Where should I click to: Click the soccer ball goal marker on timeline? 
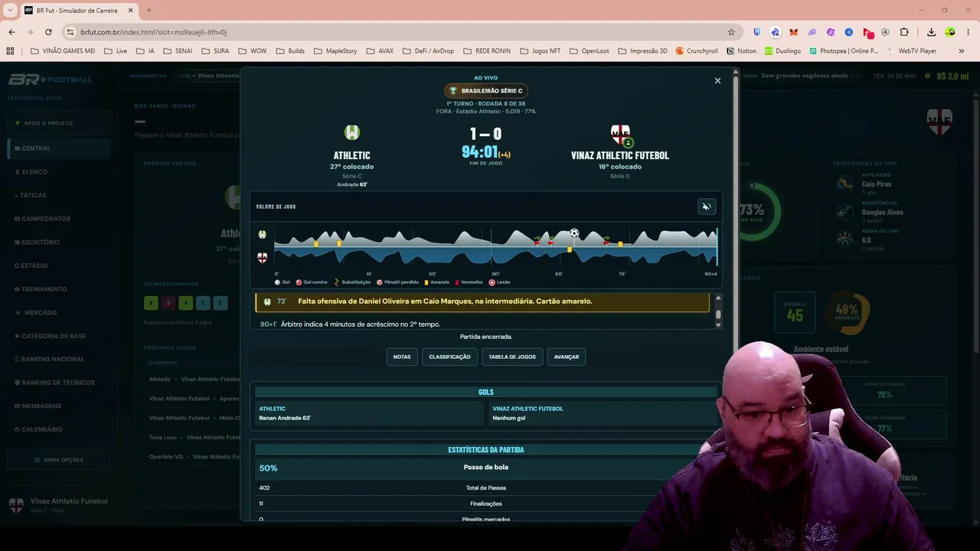point(574,233)
